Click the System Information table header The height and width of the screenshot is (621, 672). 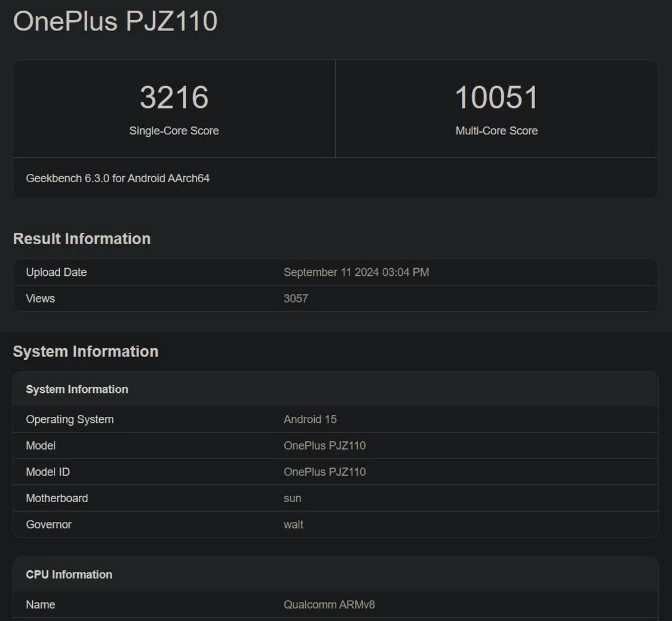pyautogui.click(x=77, y=389)
